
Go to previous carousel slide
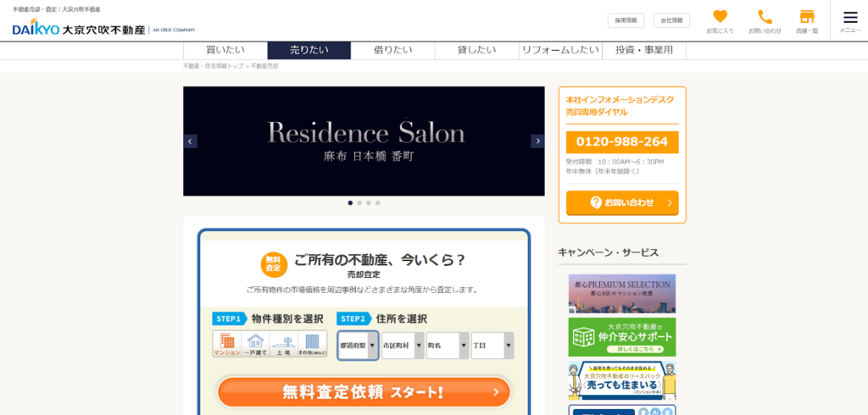190,141
